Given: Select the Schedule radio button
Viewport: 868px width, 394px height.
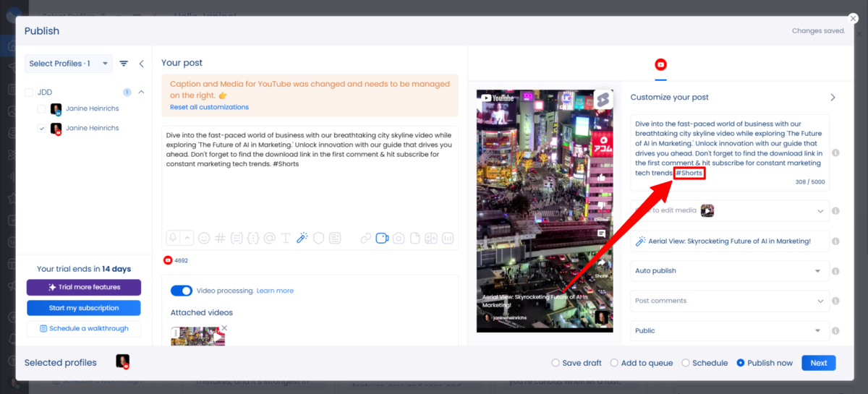Looking at the screenshot, I should 684,363.
